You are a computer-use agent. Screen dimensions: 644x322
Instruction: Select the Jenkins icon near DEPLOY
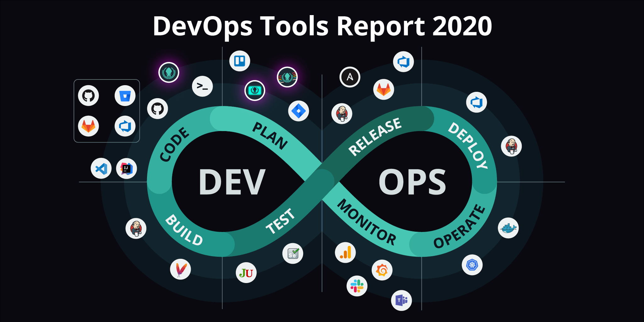click(x=511, y=146)
